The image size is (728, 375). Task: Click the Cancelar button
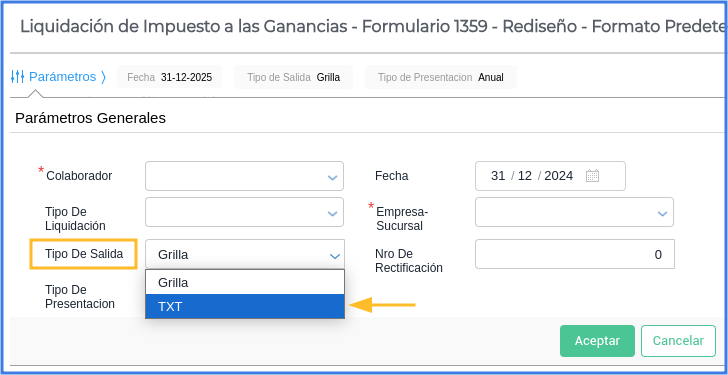point(678,341)
